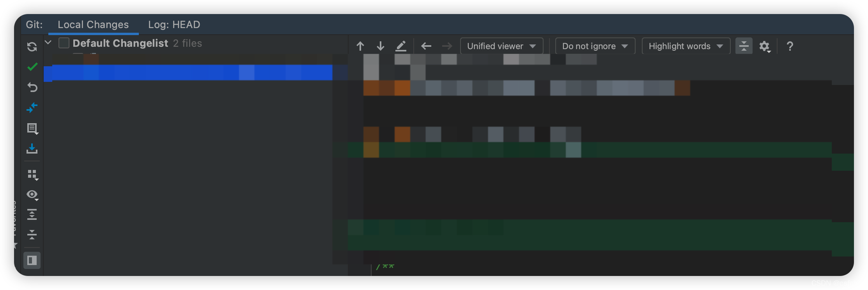Switch to the Local Changes tab
This screenshot has height=290, width=868.
(x=93, y=25)
